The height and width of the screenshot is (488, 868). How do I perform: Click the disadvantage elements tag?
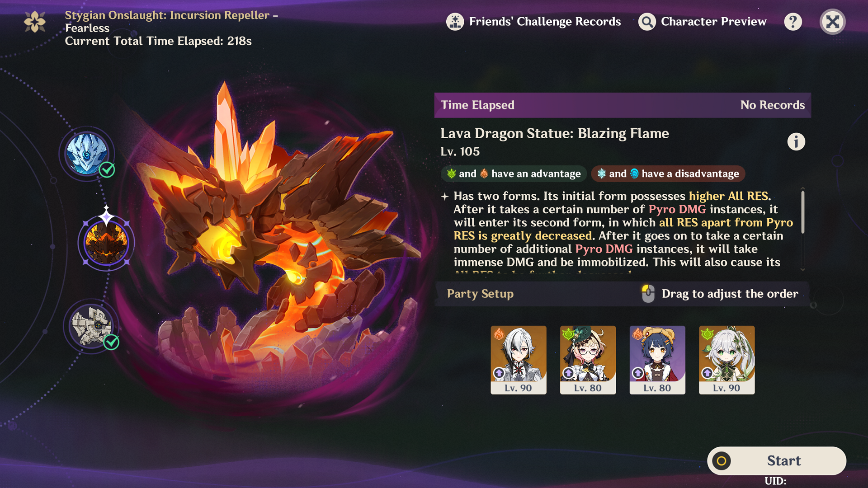pos(668,174)
